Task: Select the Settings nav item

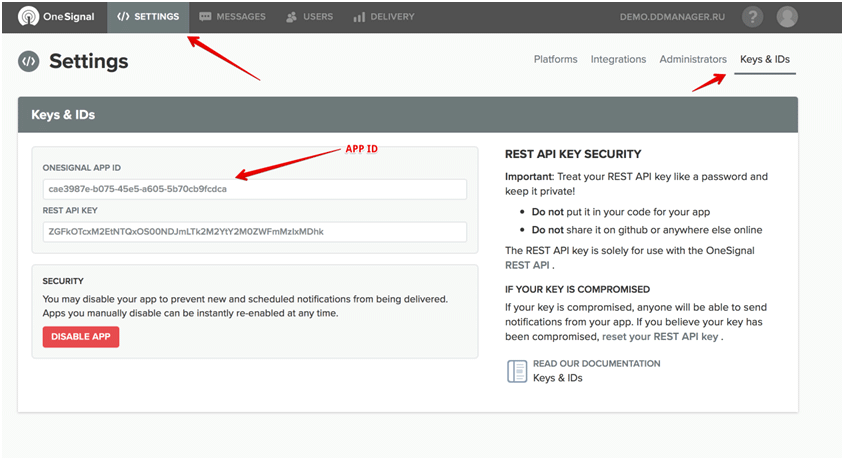Action: (x=148, y=17)
